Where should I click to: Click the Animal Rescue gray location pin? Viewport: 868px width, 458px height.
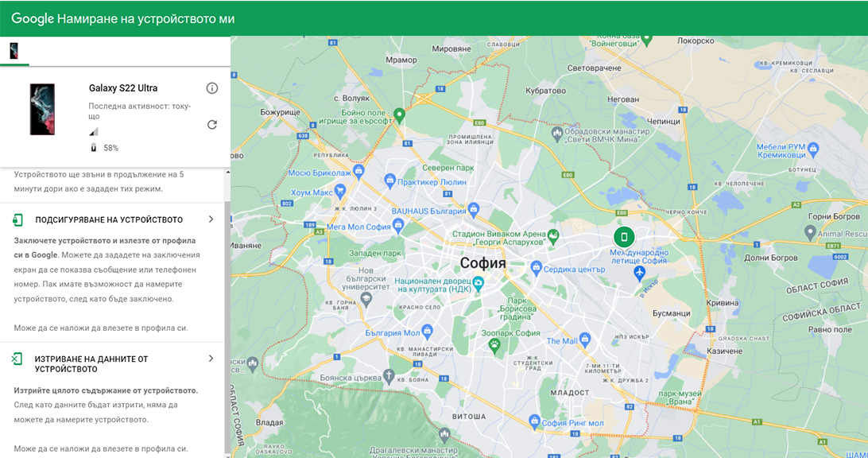pyautogui.click(x=810, y=233)
